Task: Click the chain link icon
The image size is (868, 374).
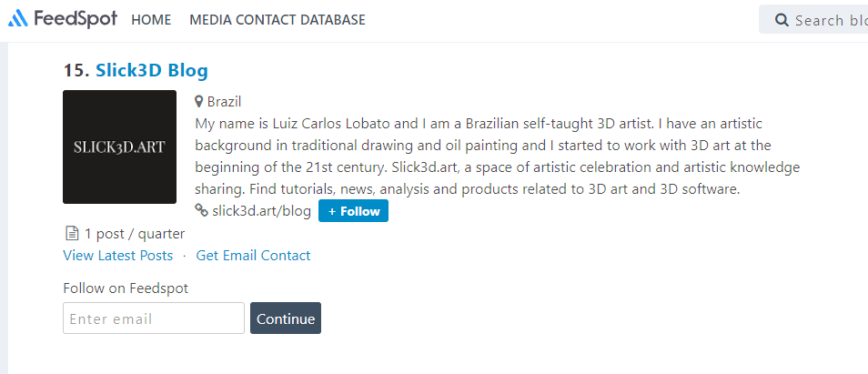Action: [x=201, y=211]
